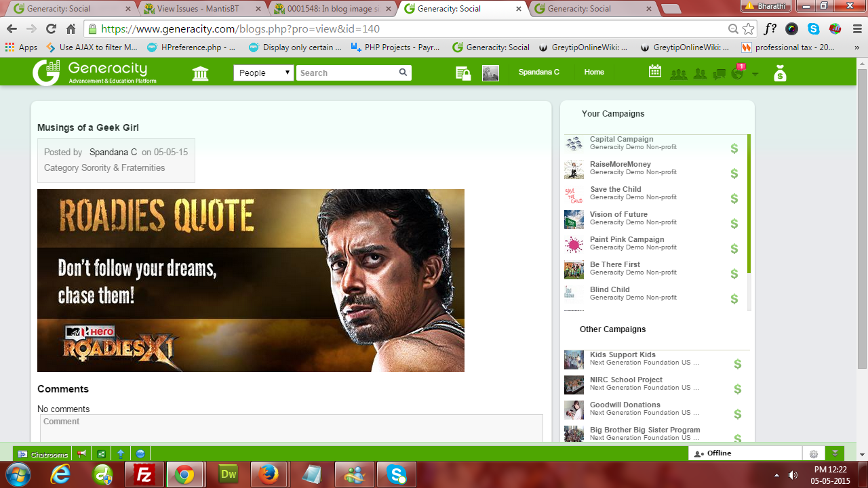Open the Vision of Future campaign
The height and width of the screenshot is (488, 868).
tap(618, 214)
